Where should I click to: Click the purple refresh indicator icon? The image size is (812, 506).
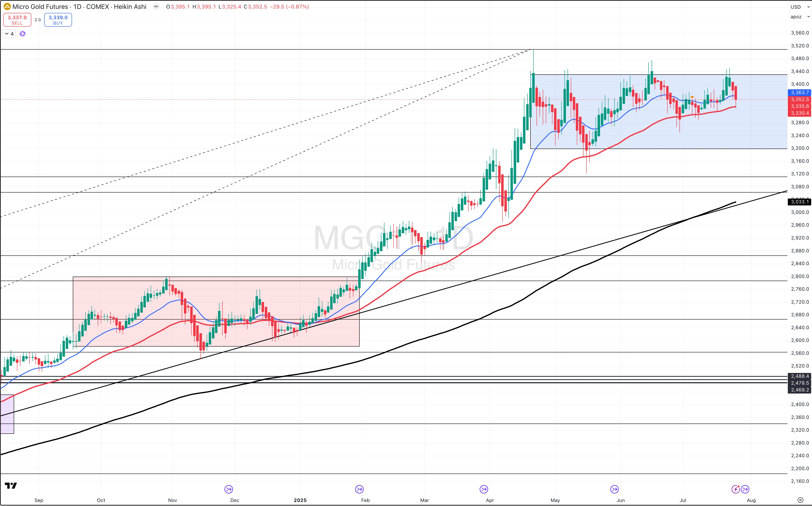click(22, 34)
